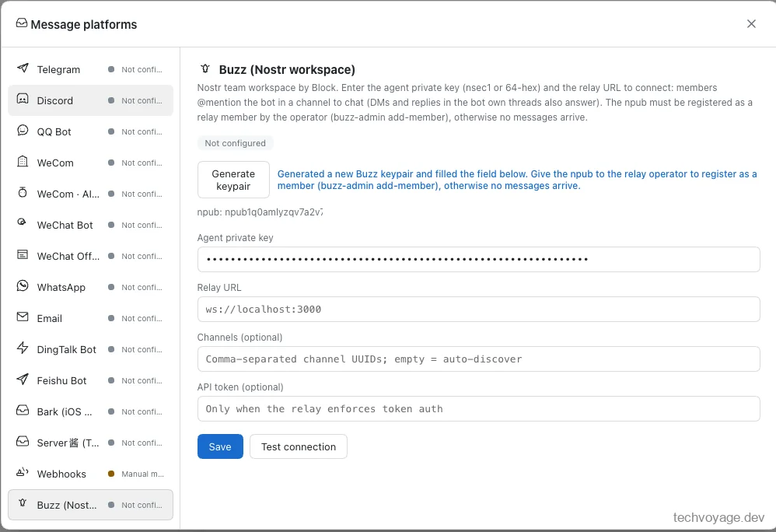
Task: Click the 'Agent private key' label
Action: click(235, 237)
